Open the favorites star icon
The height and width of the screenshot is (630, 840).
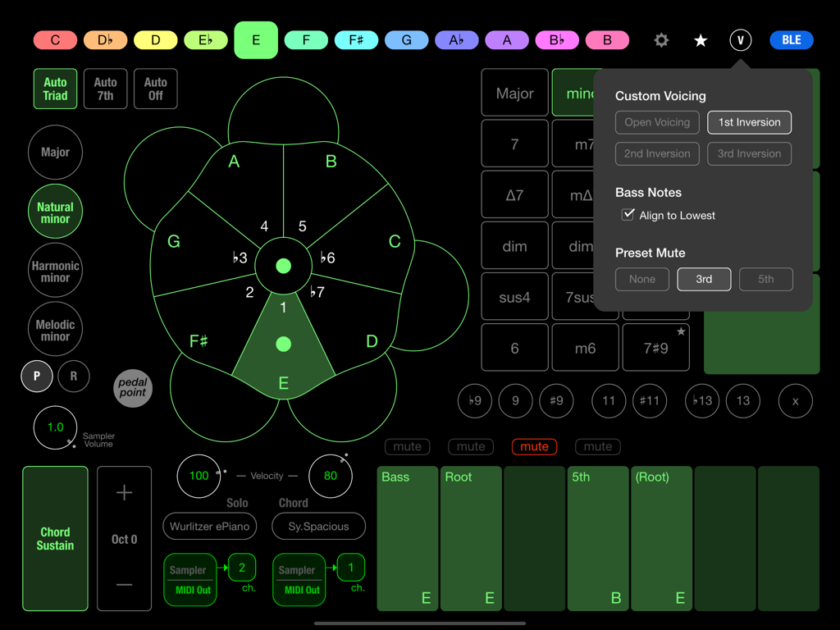click(700, 39)
